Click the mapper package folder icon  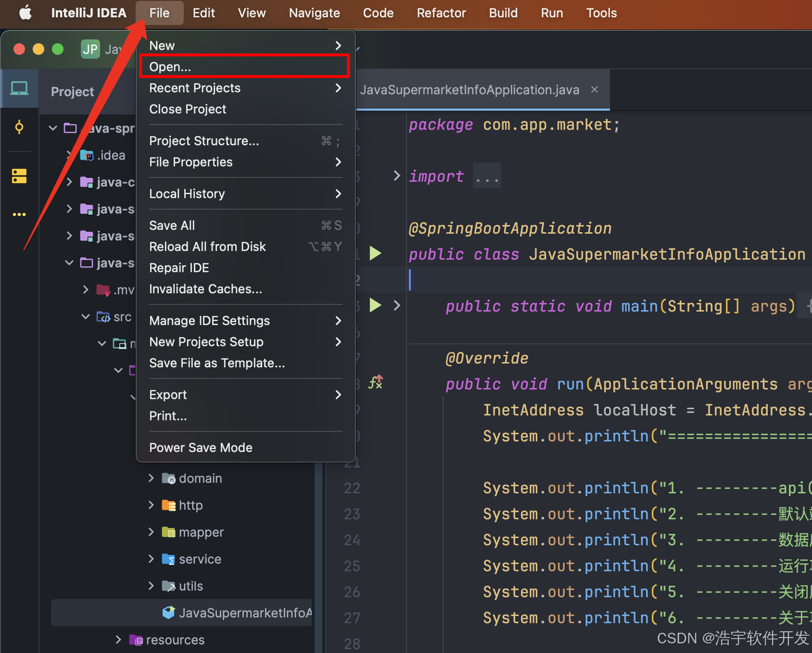click(168, 532)
